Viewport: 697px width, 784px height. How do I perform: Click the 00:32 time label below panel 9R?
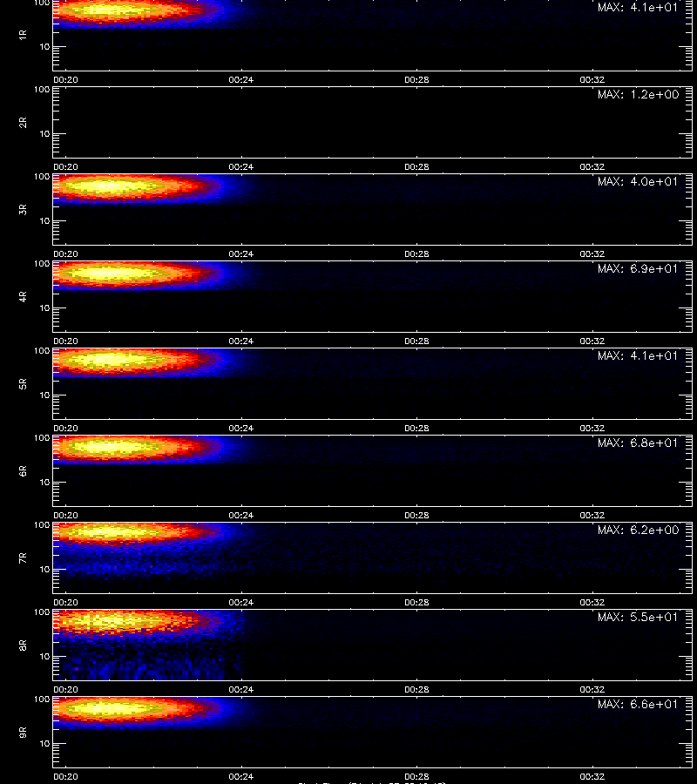click(592, 776)
